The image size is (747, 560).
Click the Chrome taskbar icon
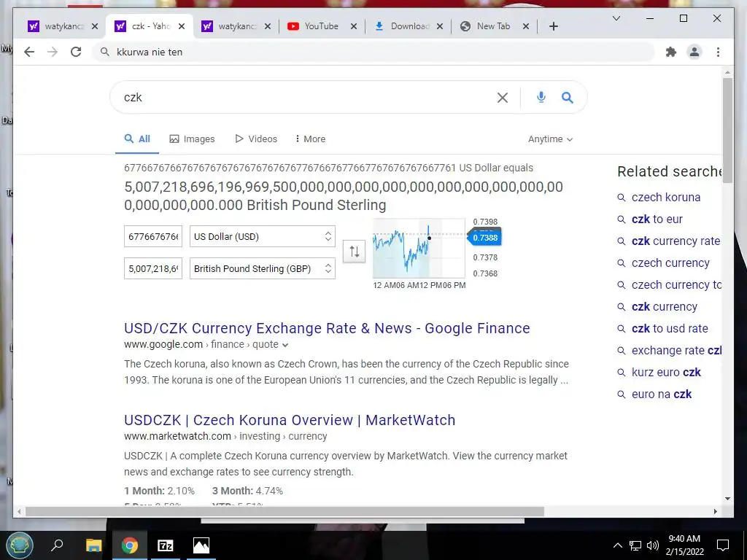(x=129, y=545)
